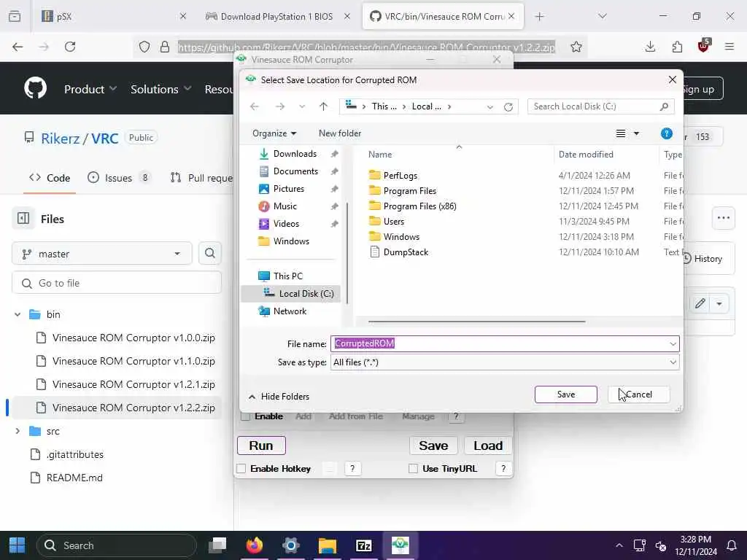The image size is (747, 560).
Task: Open browser downloads panel
Action: pos(650,47)
